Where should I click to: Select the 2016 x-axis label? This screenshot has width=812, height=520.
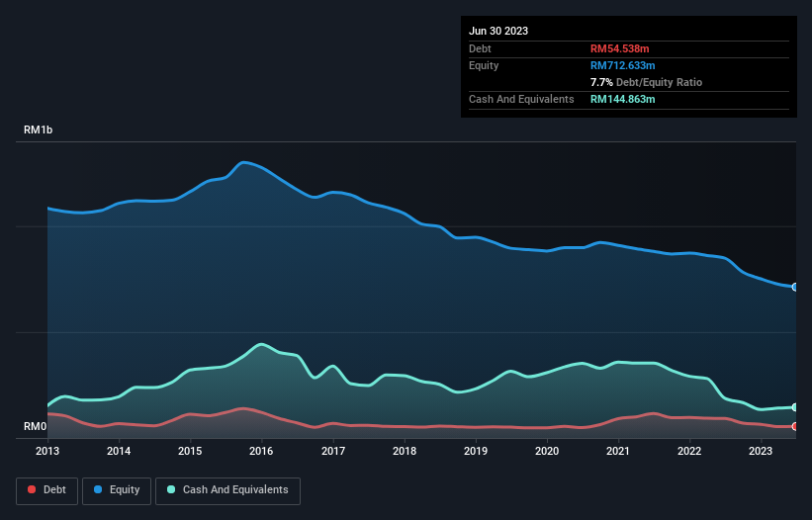coord(261,452)
